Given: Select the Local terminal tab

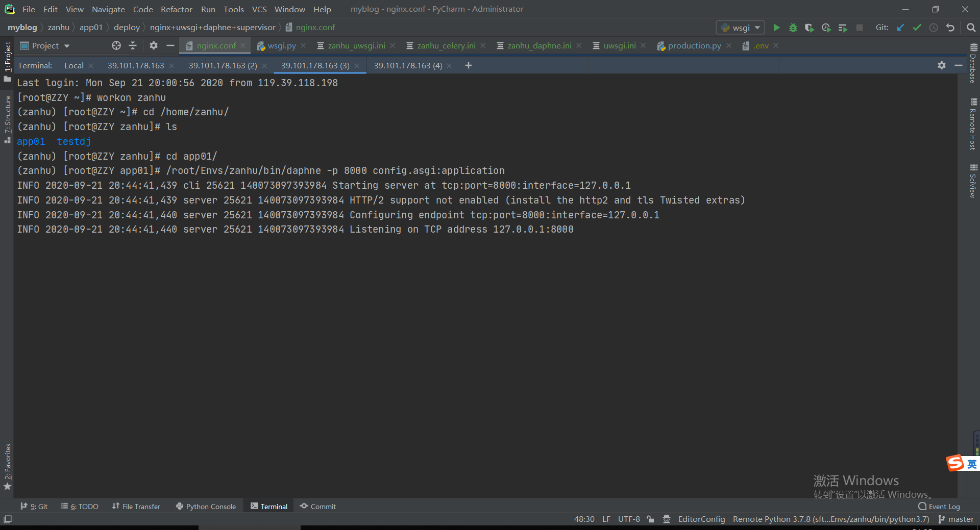Looking at the screenshot, I should pyautogui.click(x=74, y=66).
